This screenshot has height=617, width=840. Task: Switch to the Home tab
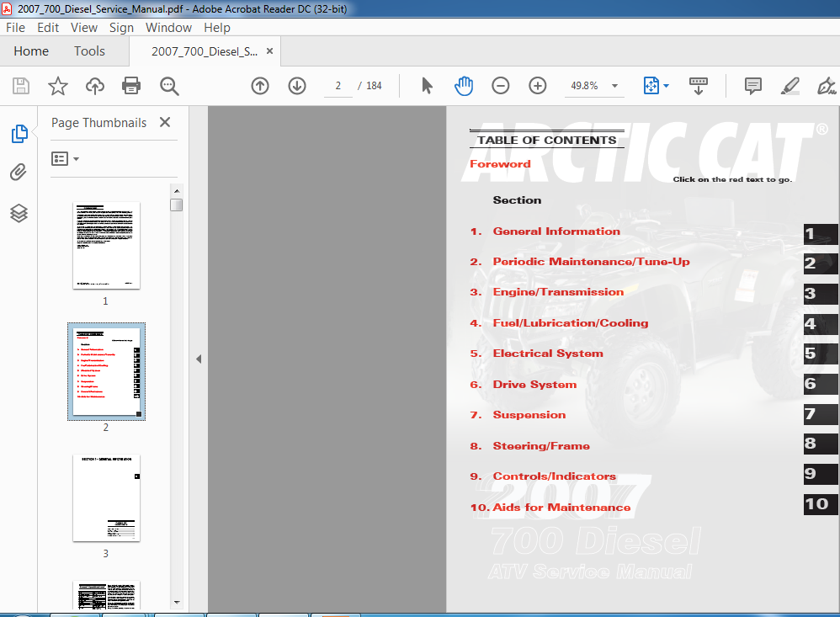coord(31,51)
